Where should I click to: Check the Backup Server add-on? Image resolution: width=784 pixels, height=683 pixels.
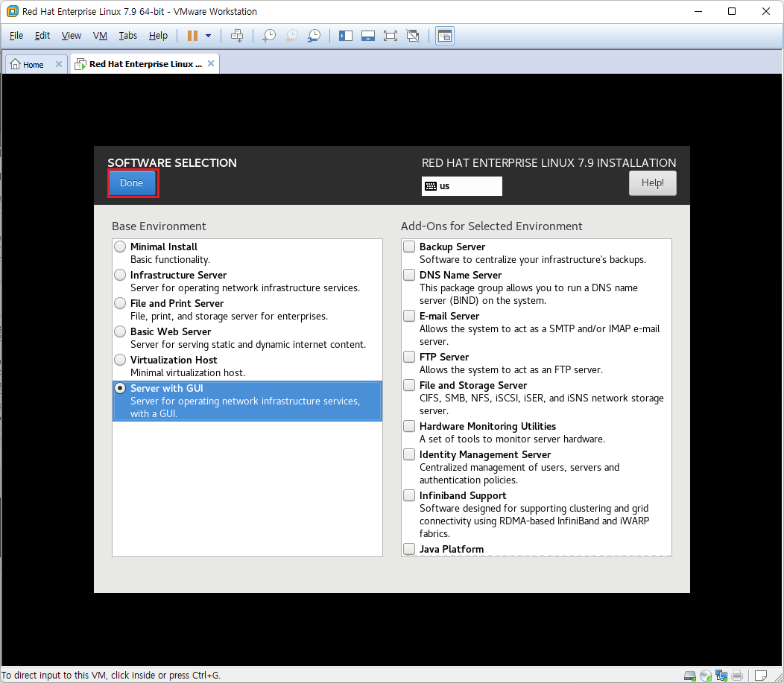[409, 247]
